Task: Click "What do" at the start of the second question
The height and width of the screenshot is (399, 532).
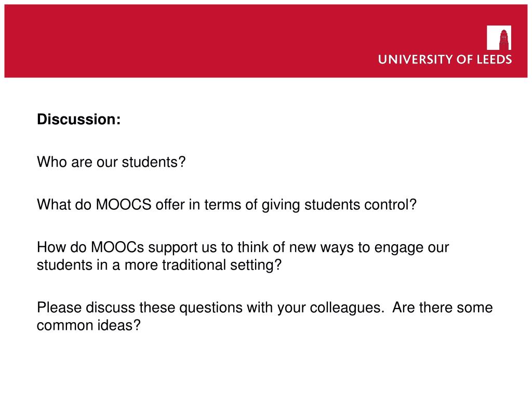Action: pyautogui.click(x=64, y=205)
